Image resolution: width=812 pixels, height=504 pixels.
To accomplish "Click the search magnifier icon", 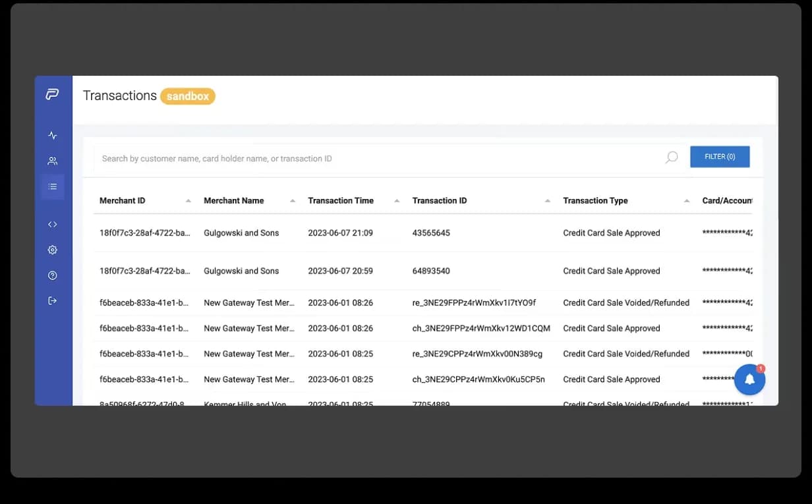I will (671, 157).
